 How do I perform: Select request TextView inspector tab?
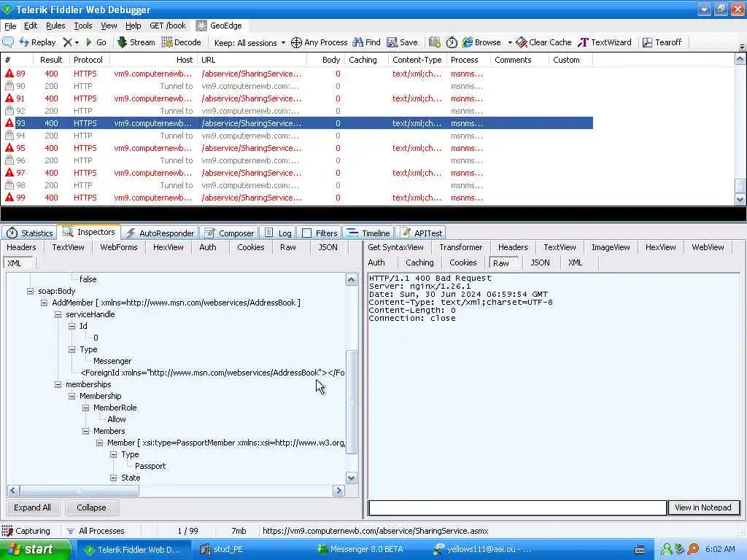point(68,247)
